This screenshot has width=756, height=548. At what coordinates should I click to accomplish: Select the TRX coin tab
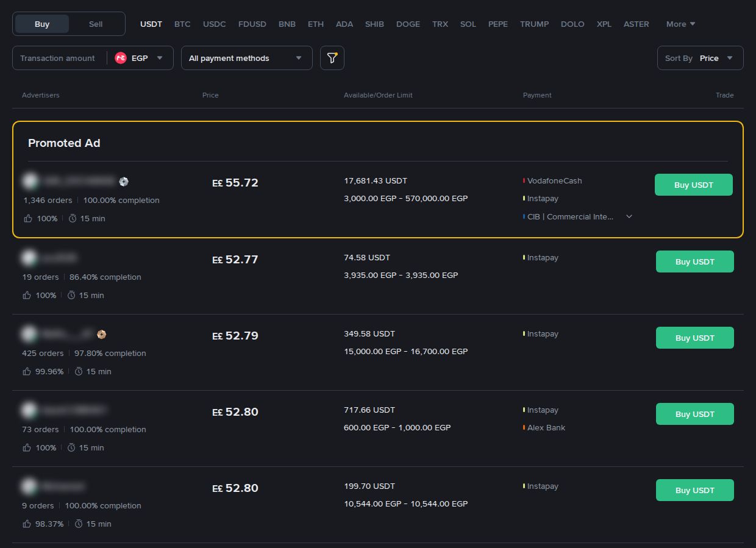(x=440, y=24)
